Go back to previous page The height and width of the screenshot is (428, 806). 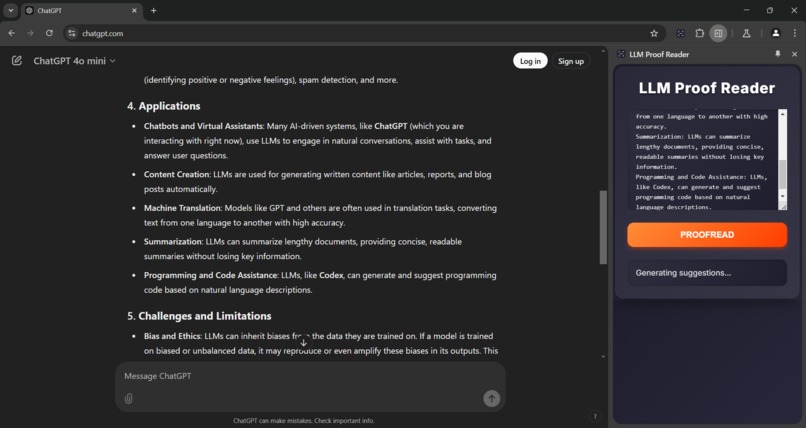12,33
